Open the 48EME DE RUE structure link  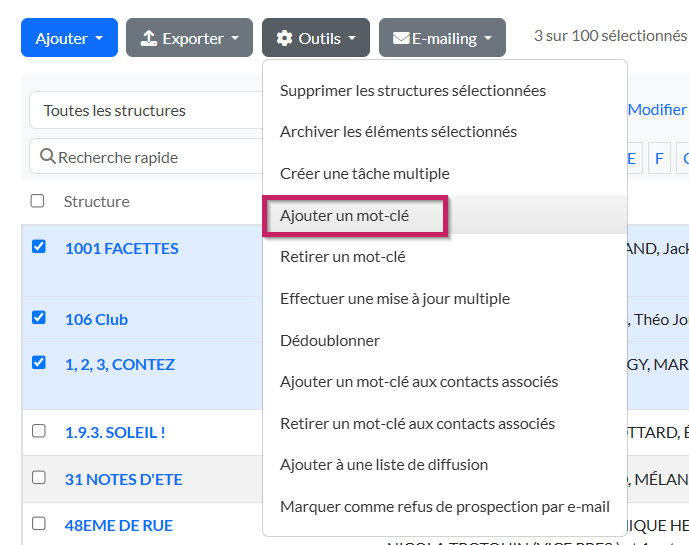point(119,525)
